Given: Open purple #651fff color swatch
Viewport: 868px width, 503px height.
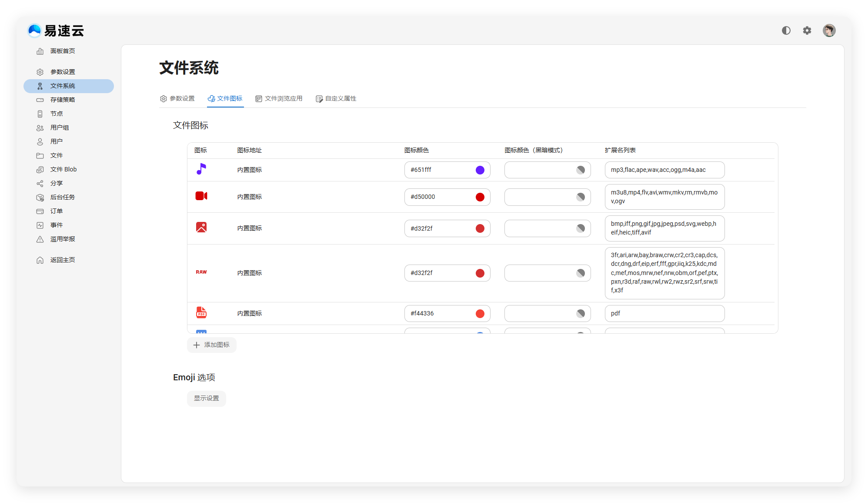Looking at the screenshot, I should [480, 170].
